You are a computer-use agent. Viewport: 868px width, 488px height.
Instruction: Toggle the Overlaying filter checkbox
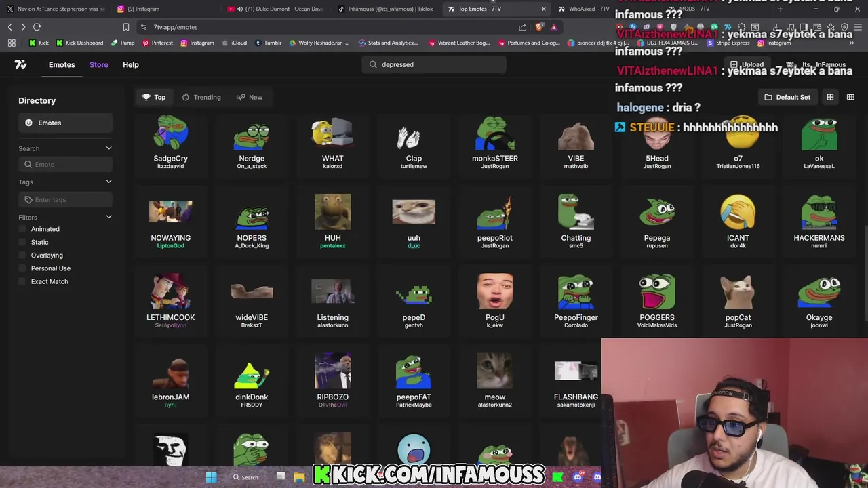[22, 255]
